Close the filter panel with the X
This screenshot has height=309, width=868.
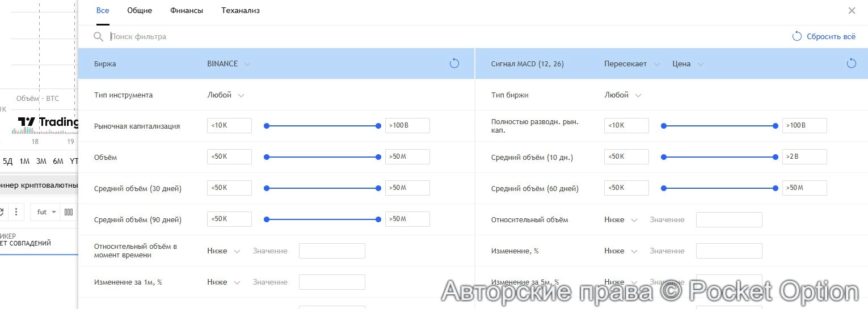pos(852,11)
